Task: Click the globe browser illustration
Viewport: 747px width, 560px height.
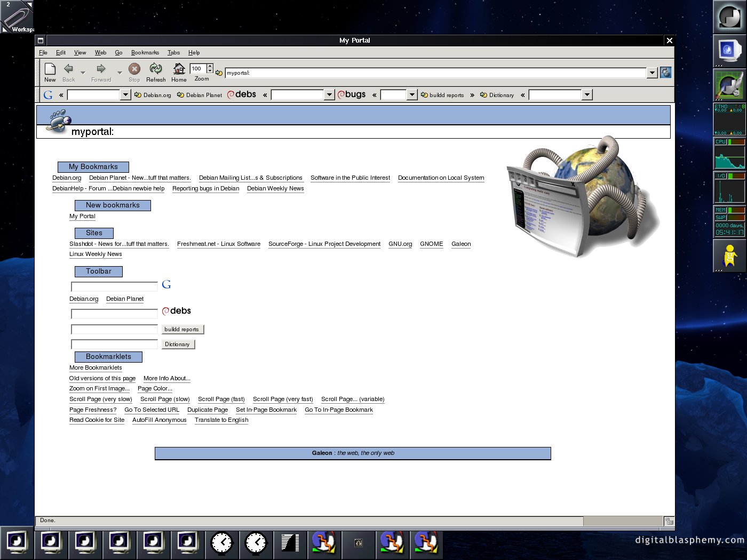Action: [x=582, y=197]
